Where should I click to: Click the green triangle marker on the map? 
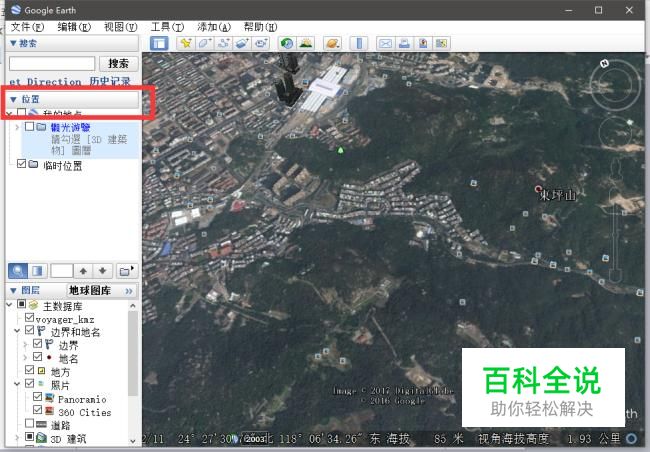coord(340,150)
